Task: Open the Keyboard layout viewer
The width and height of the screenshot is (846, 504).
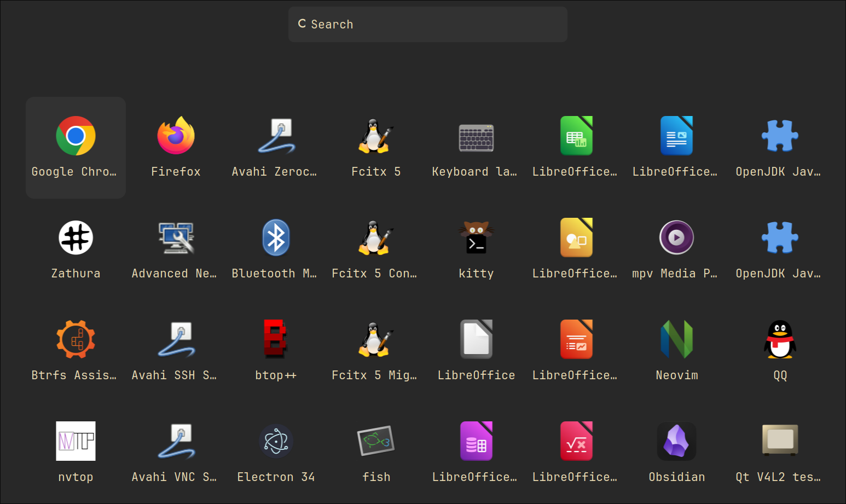Action: (476, 148)
